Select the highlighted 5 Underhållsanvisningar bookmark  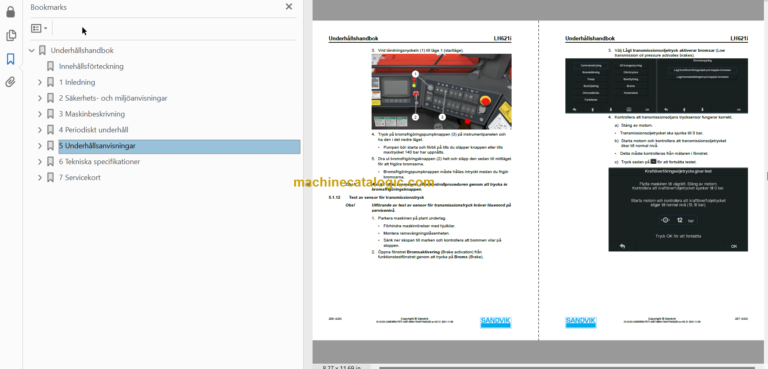179,146
